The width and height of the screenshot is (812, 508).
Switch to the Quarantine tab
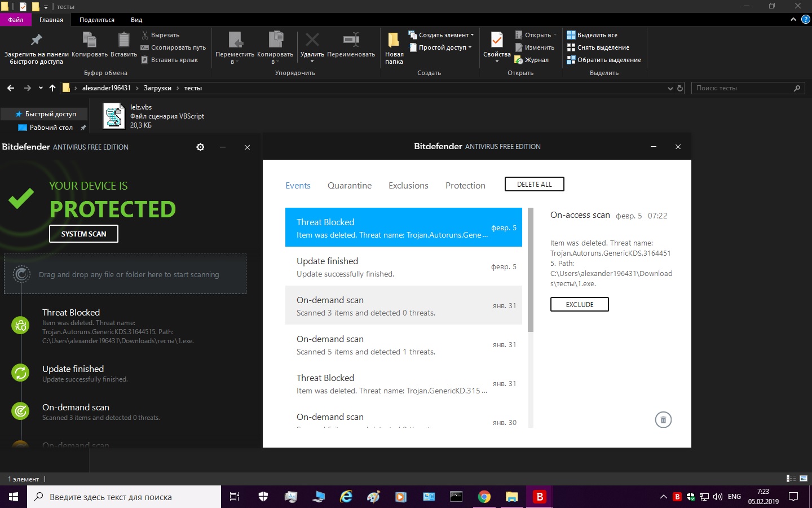click(350, 186)
